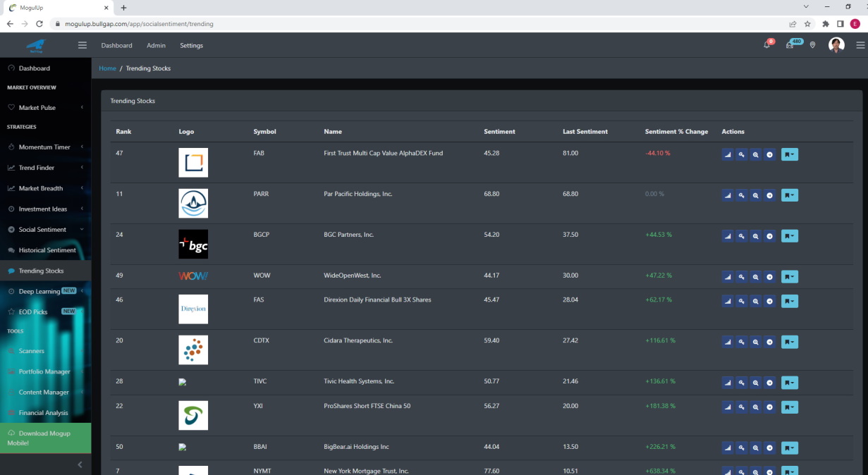Click the zoom magnifier icon for BBAI row
The image size is (868, 475).
pos(756,448)
